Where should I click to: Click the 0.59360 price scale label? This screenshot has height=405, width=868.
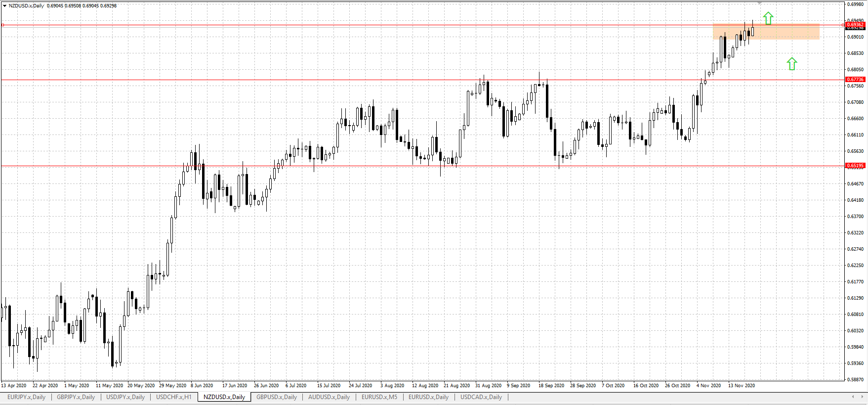tap(855, 363)
